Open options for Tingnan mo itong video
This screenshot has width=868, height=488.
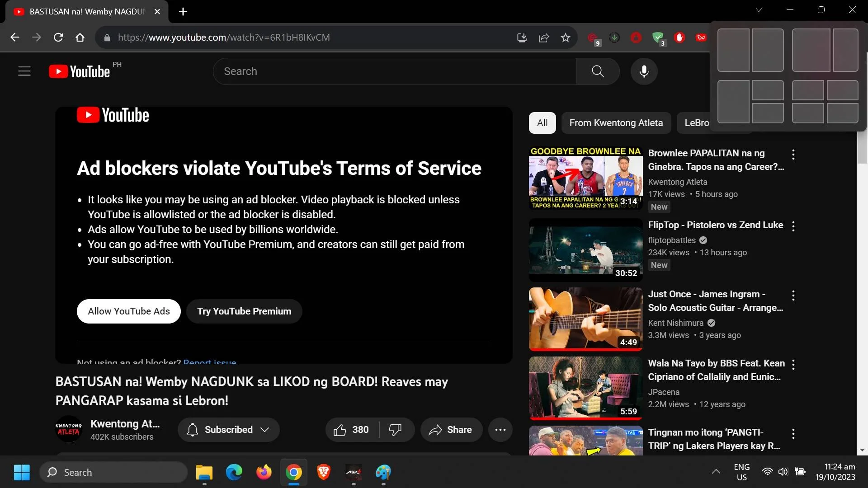(x=793, y=434)
